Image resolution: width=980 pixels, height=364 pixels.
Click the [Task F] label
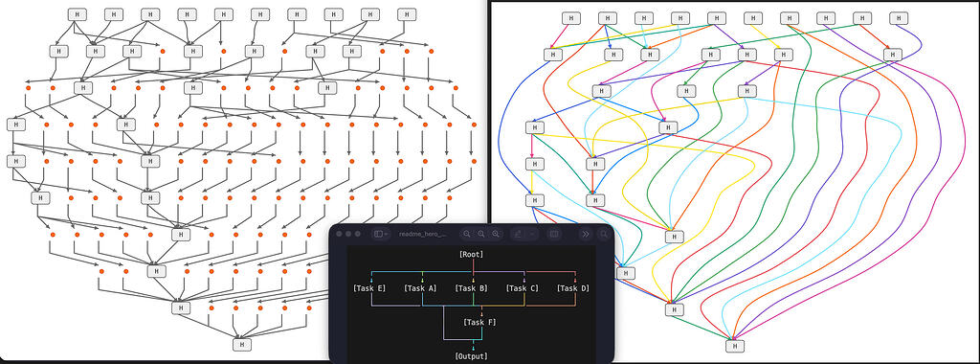coord(480,322)
